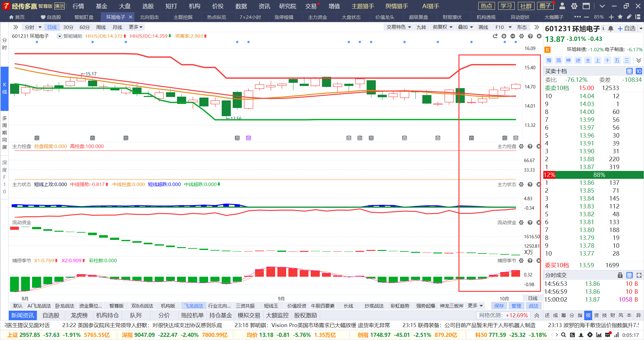This screenshot has width=644, height=340.
Task: Click the info icon beside 环旭电子 title
Action: tap(603, 28)
